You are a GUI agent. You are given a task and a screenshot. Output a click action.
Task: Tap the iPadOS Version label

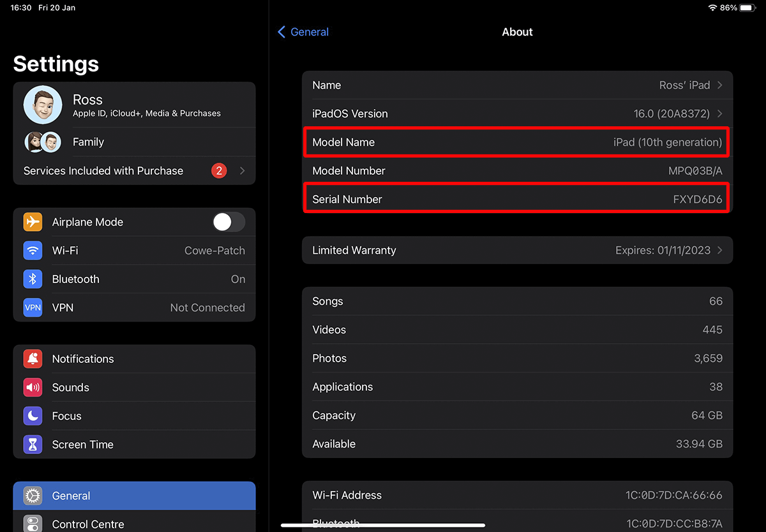tap(350, 114)
